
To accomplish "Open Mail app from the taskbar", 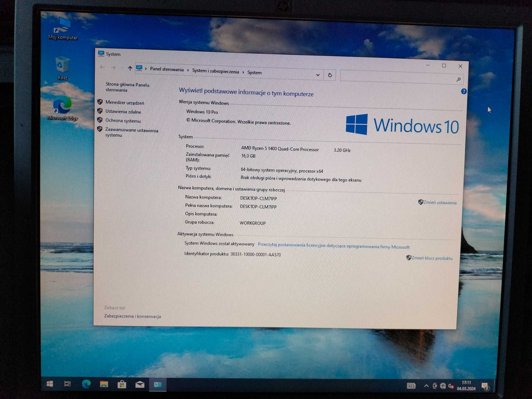I will click(140, 385).
